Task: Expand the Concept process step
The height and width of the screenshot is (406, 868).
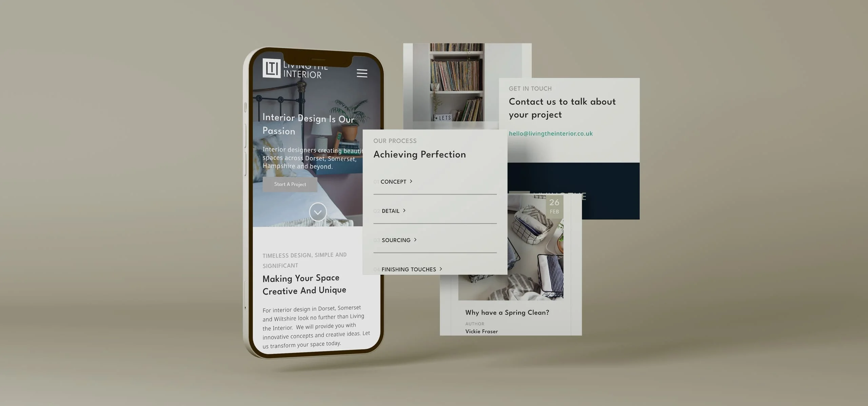Action: 395,181
